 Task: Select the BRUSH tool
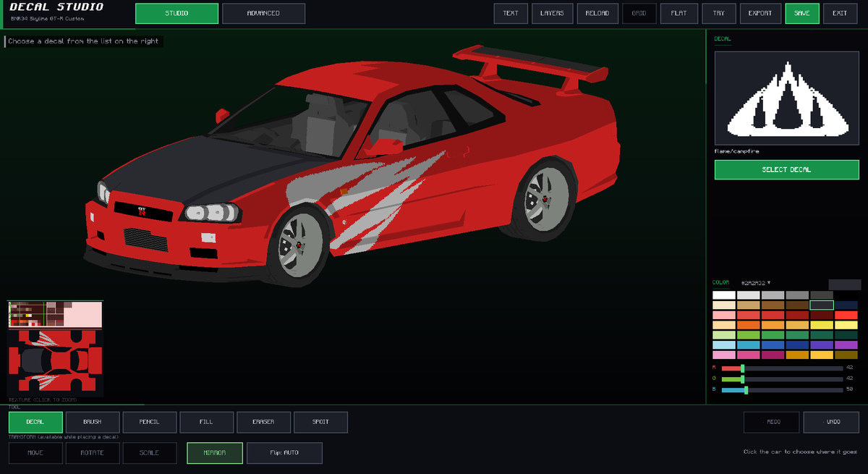(x=93, y=422)
